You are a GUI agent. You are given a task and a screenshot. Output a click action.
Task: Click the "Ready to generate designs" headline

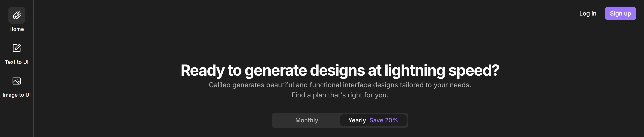coord(340,70)
